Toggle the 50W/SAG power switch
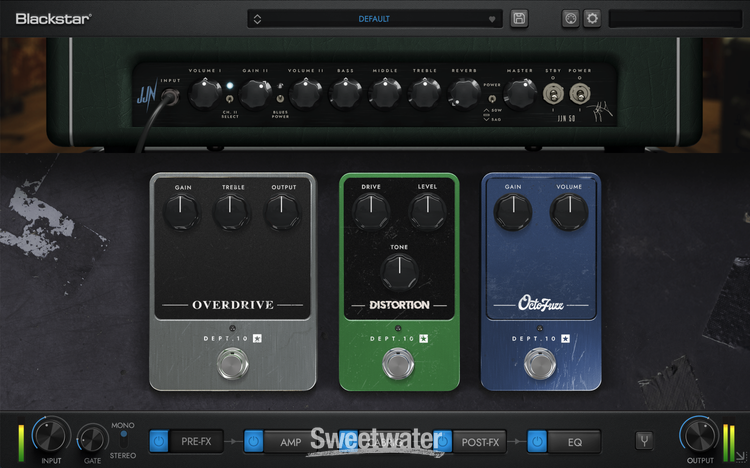Image resolution: width=750 pixels, height=468 pixels. coord(492,99)
